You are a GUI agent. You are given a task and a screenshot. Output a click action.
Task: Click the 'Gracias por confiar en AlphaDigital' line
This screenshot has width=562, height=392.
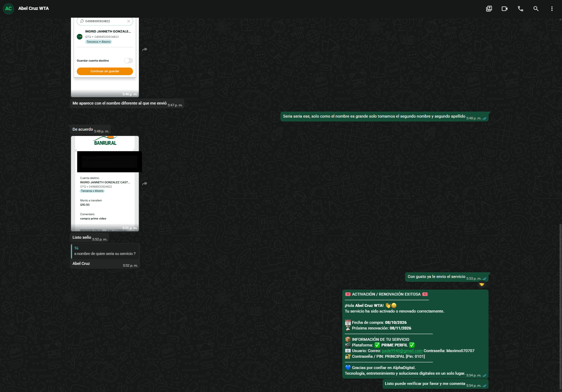click(x=380, y=368)
